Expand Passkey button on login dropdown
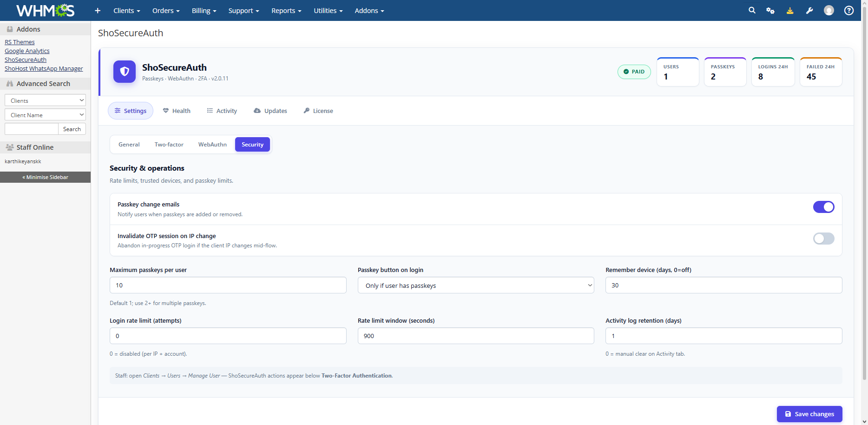Viewport: 868px width, 425px height. coord(476,286)
